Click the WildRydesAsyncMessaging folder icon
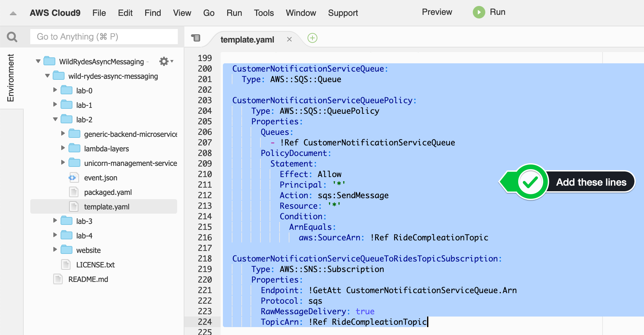Image resolution: width=644 pixels, height=335 pixels. tap(49, 61)
